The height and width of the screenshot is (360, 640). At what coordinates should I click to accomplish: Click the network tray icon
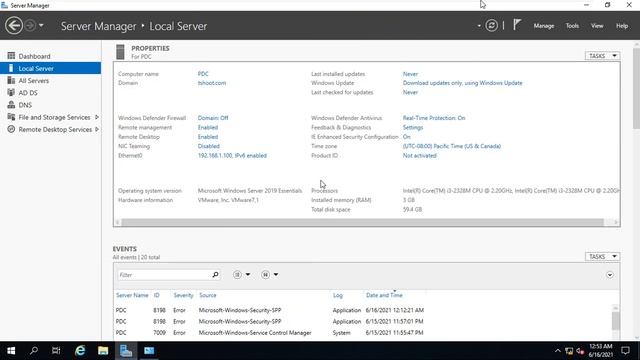(569, 351)
